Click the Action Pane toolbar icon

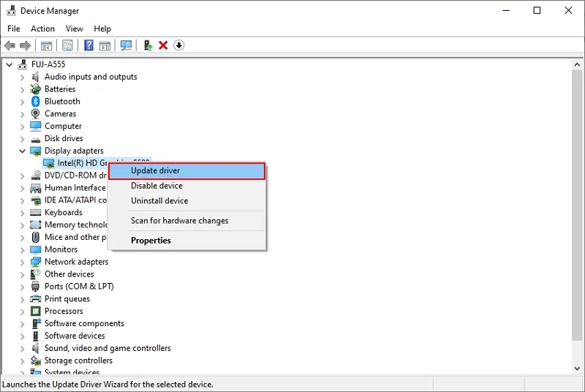105,46
